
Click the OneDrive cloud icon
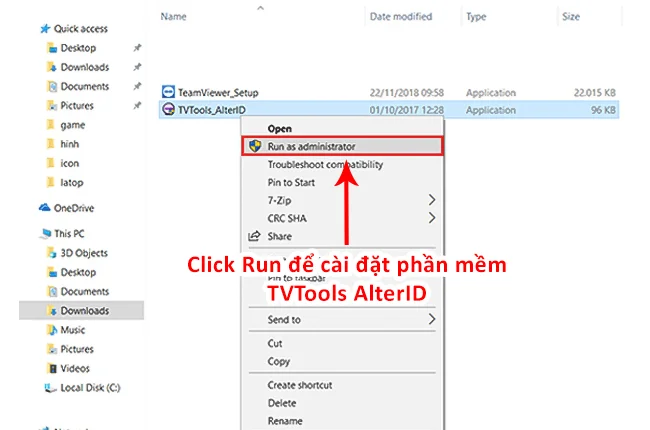pyautogui.click(x=45, y=207)
